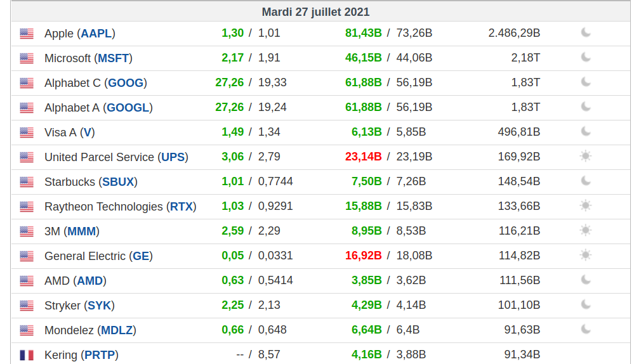This screenshot has height=364, width=641.
Task: Click the moon icon in the Apple row
Action: pyautogui.click(x=586, y=32)
